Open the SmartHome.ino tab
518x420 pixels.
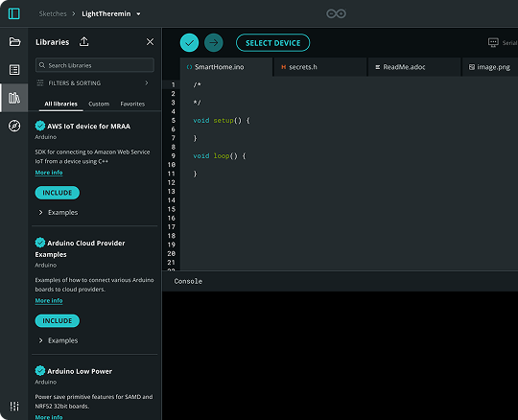tap(226, 67)
